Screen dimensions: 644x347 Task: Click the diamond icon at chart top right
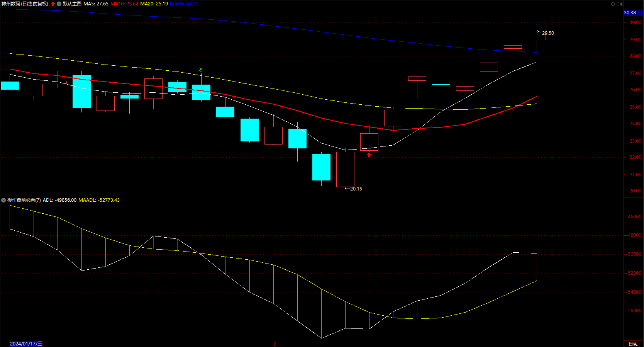tap(613, 4)
